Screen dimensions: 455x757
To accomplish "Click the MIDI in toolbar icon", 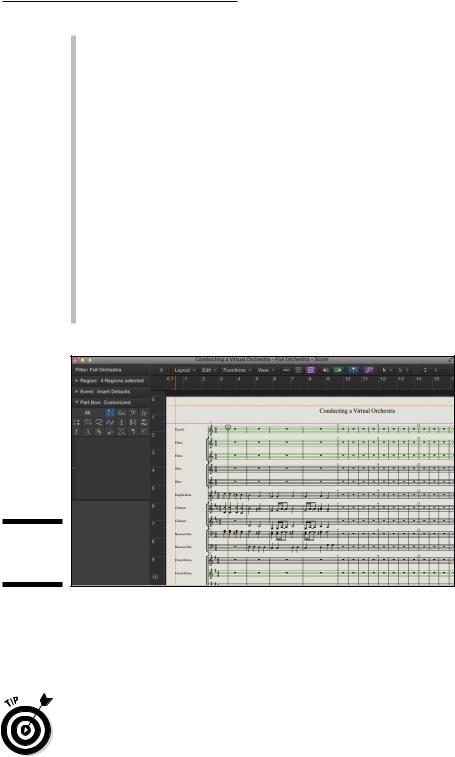I will pos(326,370).
